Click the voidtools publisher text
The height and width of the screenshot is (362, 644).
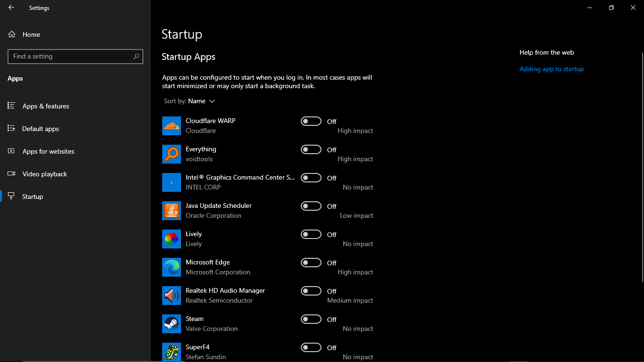(x=199, y=159)
